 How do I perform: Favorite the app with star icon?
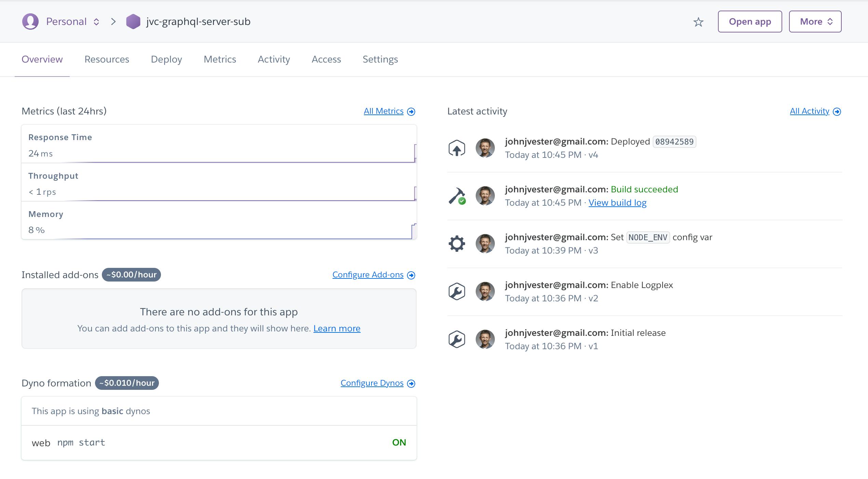coord(698,22)
